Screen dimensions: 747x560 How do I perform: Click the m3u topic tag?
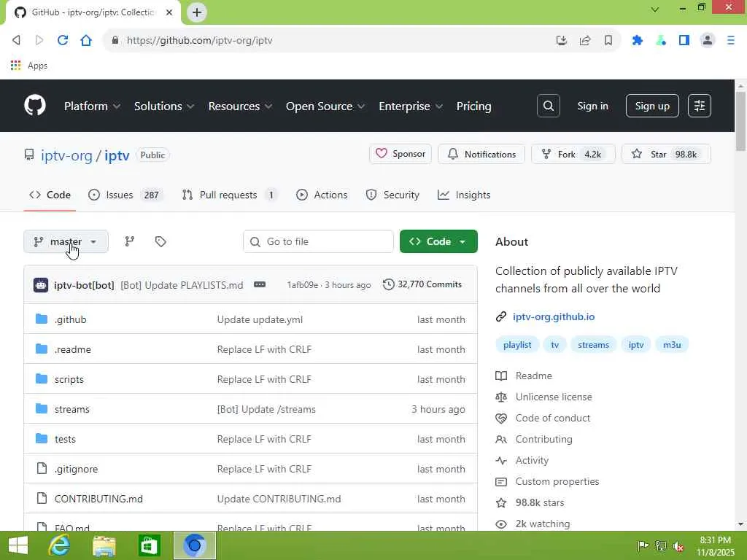(672, 345)
